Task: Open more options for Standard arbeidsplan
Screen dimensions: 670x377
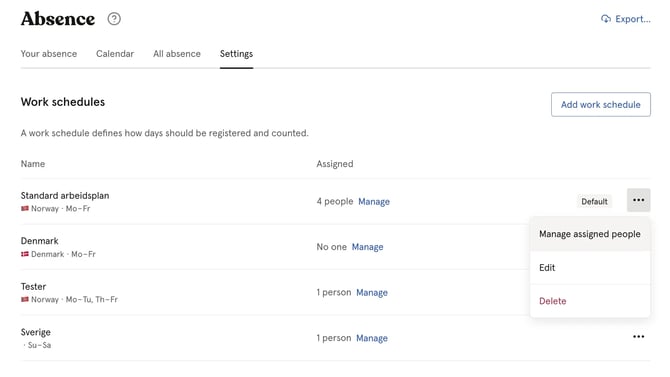Action: [x=638, y=200]
